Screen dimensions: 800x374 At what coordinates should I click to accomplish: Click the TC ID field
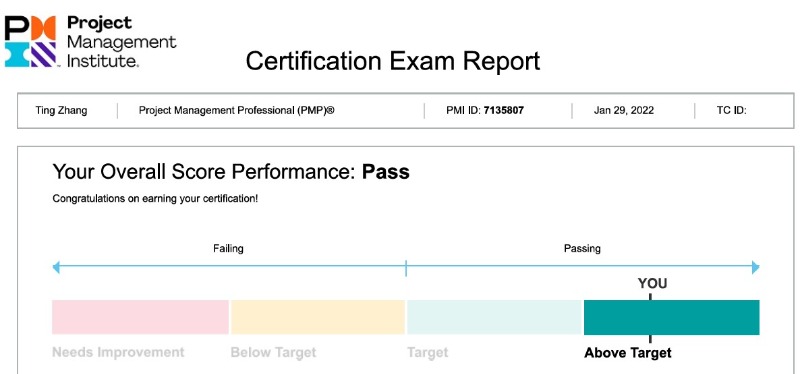click(732, 110)
